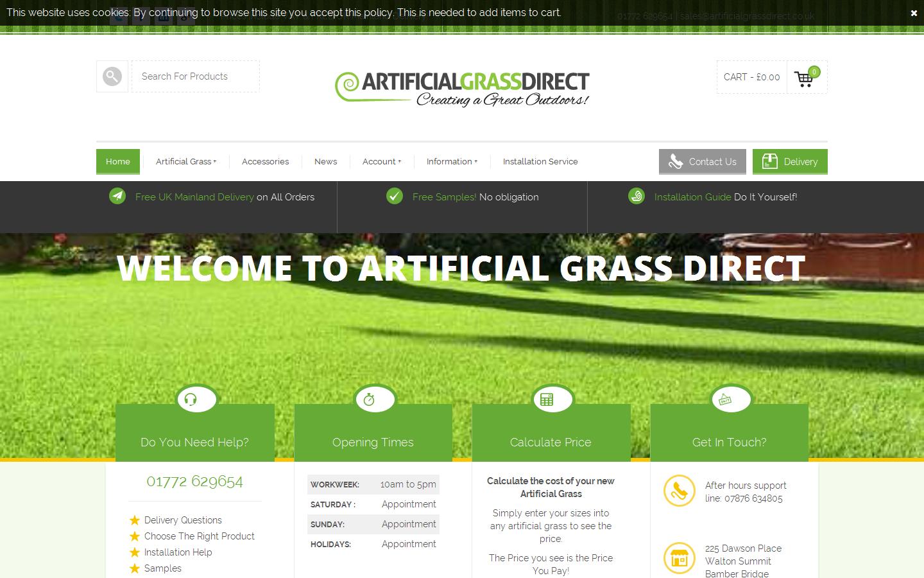Screen dimensions: 924x578
Task: Click the green checkmark beside Free Samples
Action: (394, 197)
